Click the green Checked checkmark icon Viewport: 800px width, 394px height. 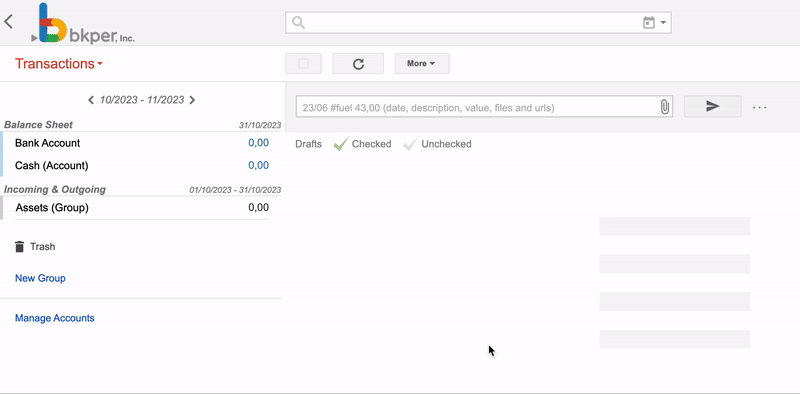[340, 144]
